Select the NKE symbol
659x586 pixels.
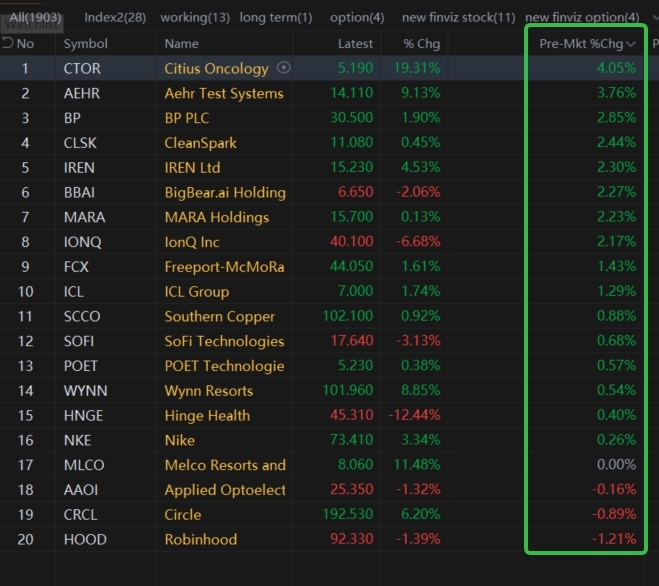click(x=77, y=441)
